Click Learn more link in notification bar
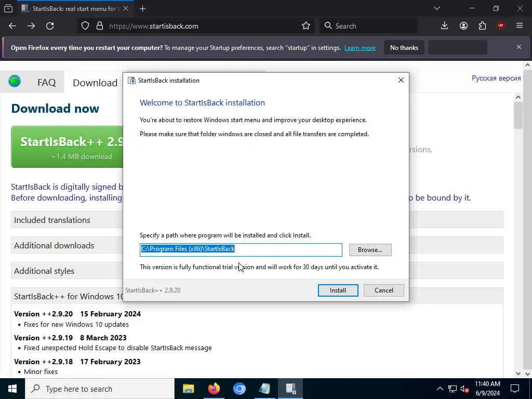The image size is (532, 399). (x=360, y=48)
